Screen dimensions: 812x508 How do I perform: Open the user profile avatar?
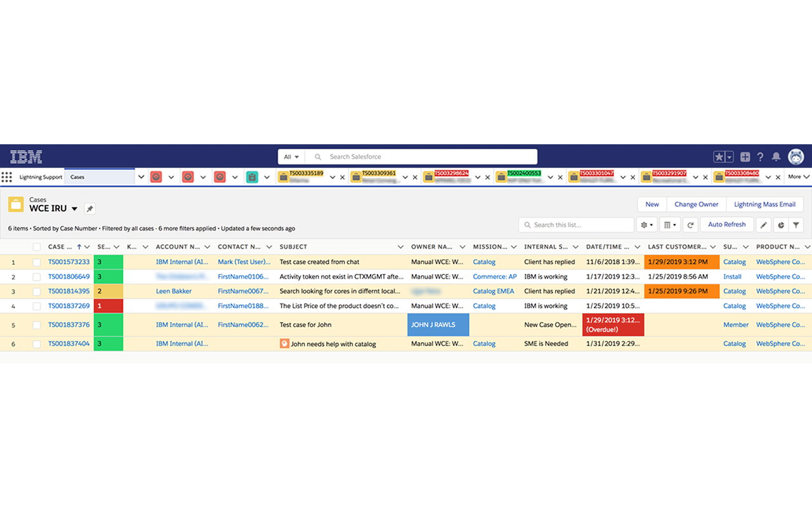[796, 157]
